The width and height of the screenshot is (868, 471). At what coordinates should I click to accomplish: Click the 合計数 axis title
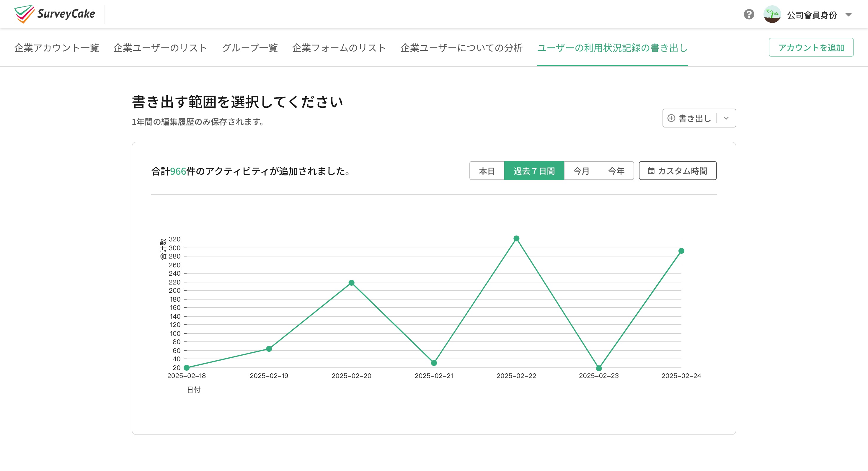tap(163, 249)
